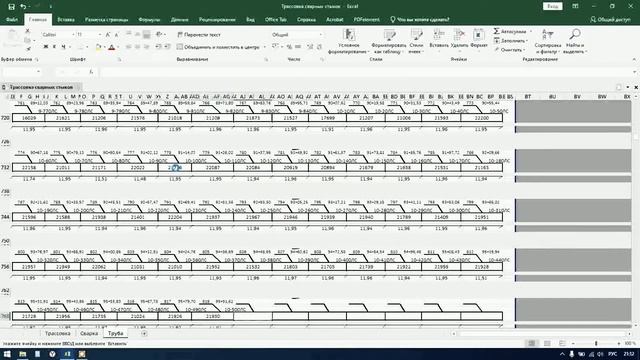Click the Вход sign-in button
640x360 pixels.
pyautogui.click(x=553, y=7)
